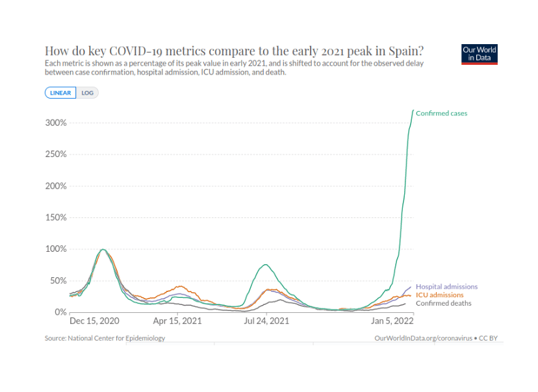
Task: Click the Apr 15, 2021 axis label
Action: point(177,321)
